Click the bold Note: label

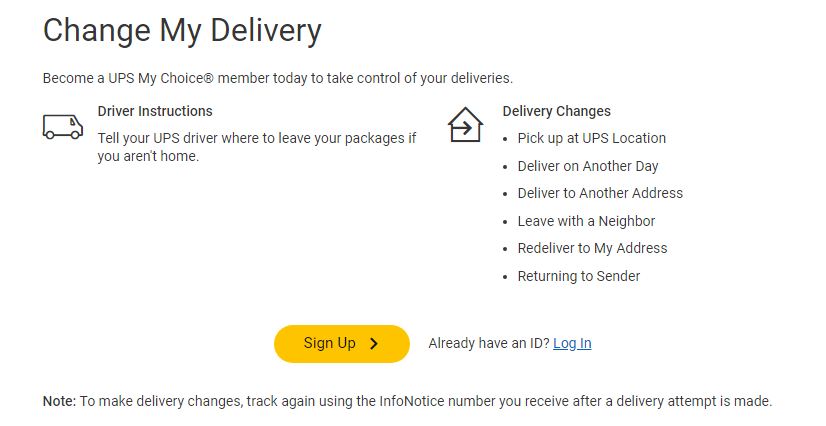[59, 401]
